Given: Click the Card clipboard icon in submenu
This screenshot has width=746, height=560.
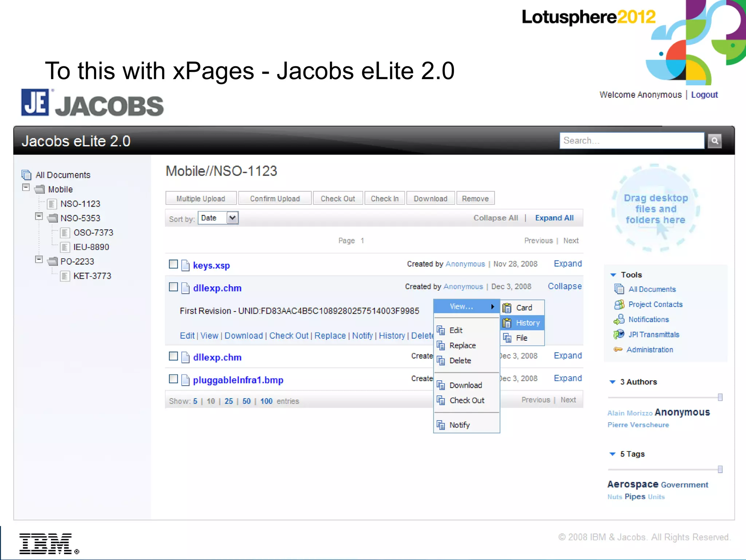Looking at the screenshot, I should coord(507,308).
